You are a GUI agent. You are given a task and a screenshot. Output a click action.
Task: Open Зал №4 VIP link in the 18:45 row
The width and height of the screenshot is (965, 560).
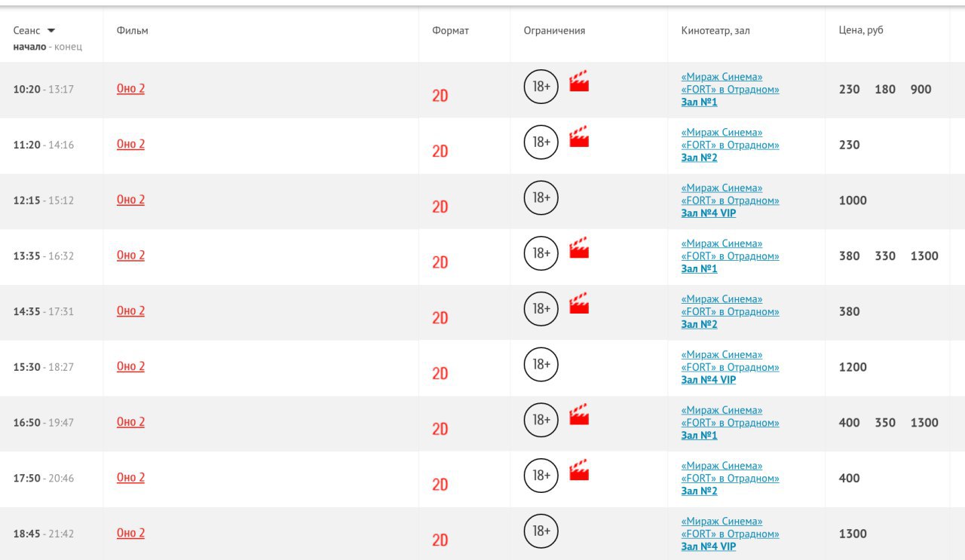coord(709,546)
